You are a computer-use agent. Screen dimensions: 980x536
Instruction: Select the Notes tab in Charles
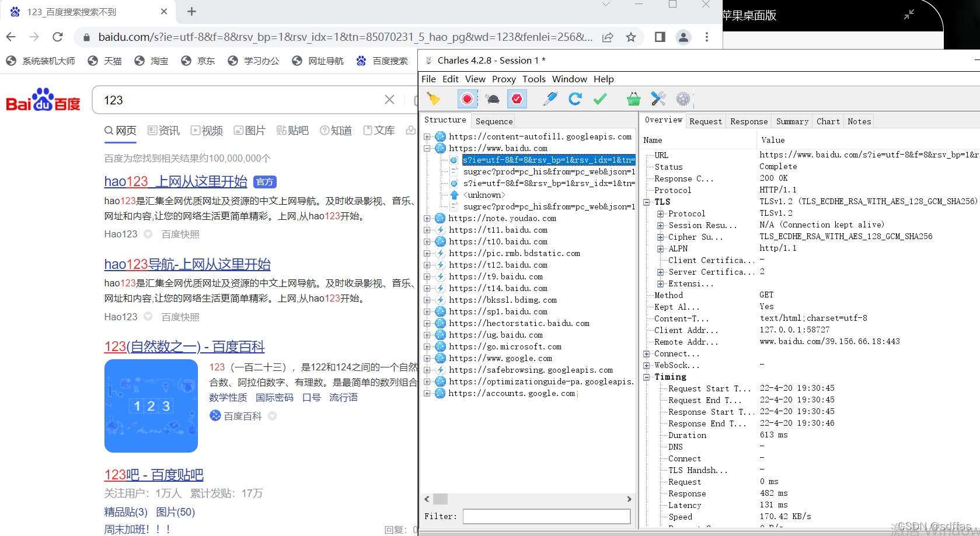859,121
